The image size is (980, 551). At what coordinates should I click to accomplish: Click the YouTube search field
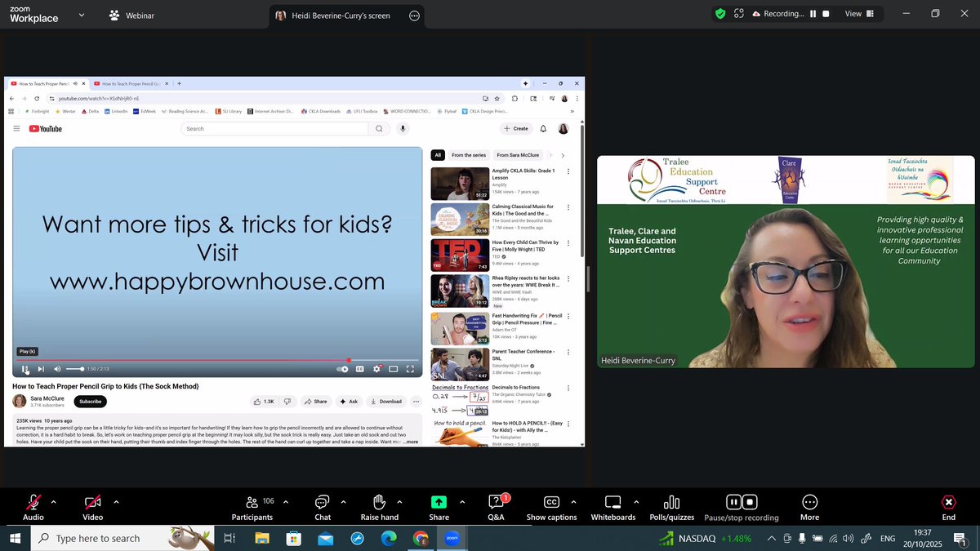tap(274, 129)
